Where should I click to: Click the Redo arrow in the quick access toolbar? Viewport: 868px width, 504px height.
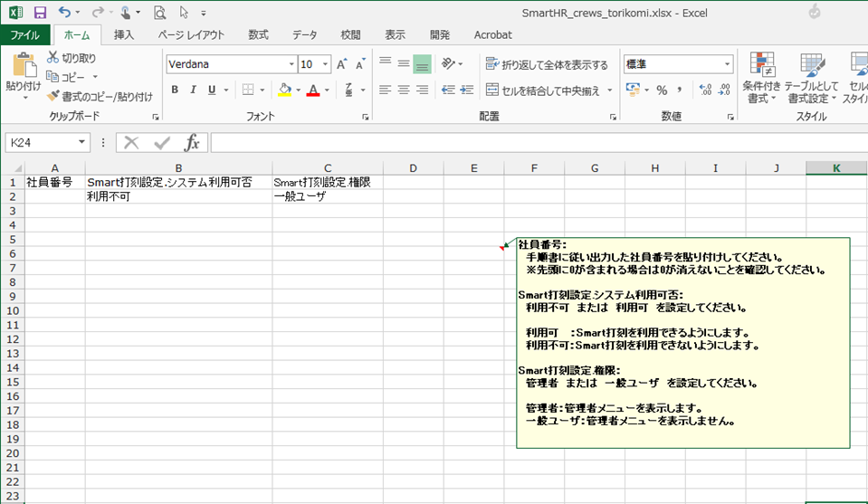(x=98, y=12)
